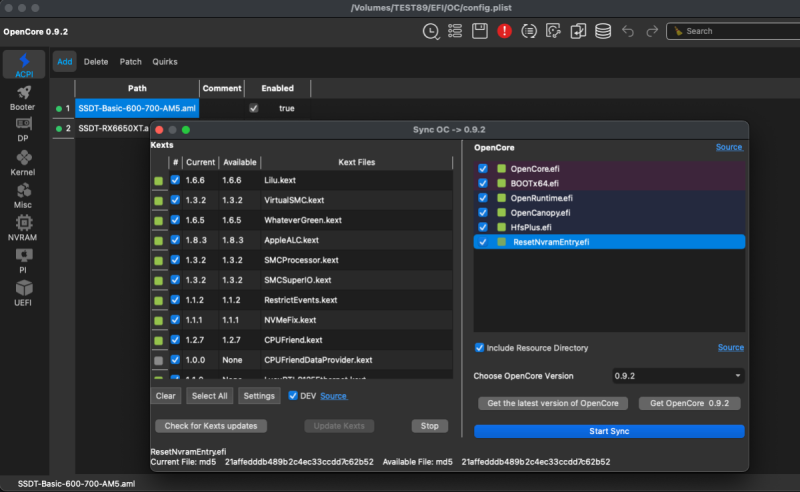Switch to the Patch tab

click(131, 62)
